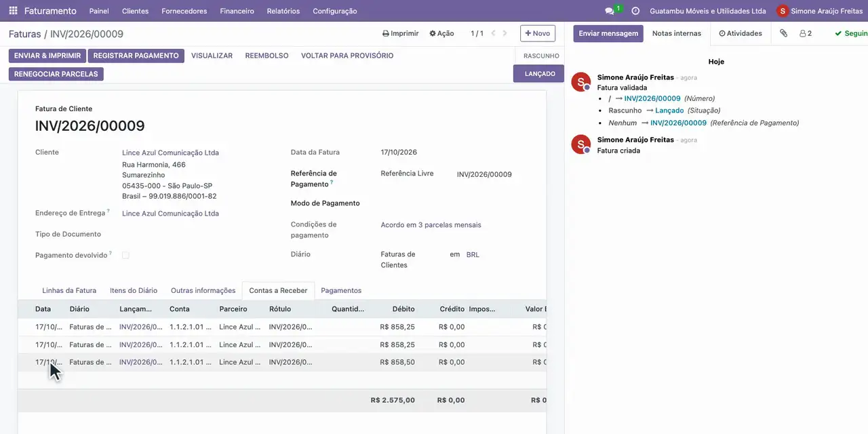Image resolution: width=868 pixels, height=434 pixels.
Task: Open the Fornecedores menu
Action: [184, 11]
